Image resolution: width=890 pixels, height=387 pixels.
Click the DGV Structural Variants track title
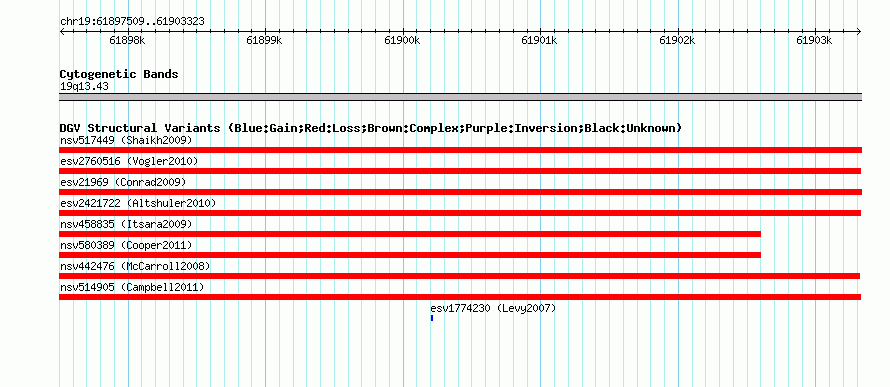coord(371,128)
